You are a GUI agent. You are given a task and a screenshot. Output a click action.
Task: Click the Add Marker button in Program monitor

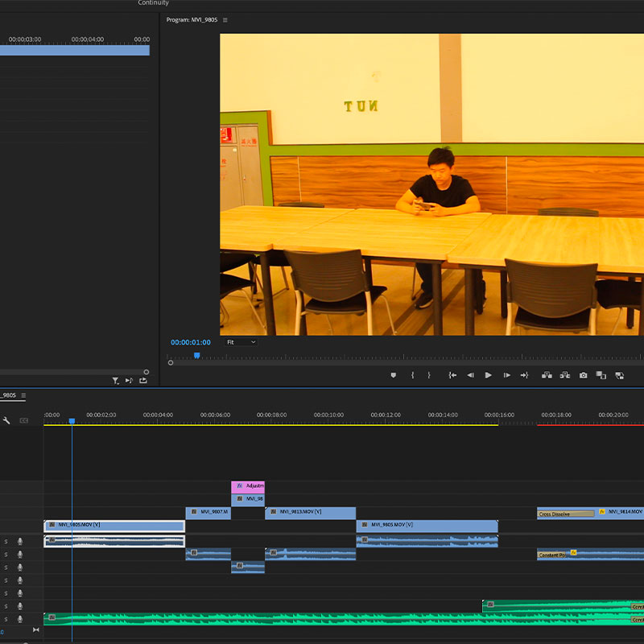pos(394,375)
